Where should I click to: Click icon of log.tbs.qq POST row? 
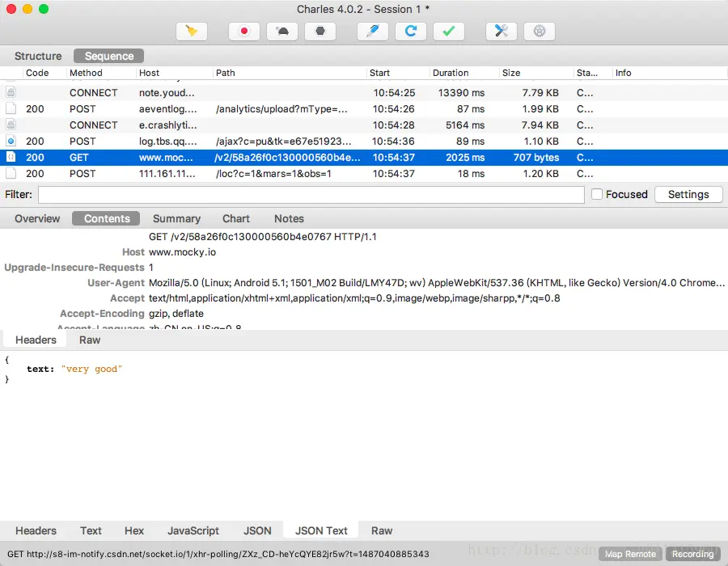coord(11,141)
